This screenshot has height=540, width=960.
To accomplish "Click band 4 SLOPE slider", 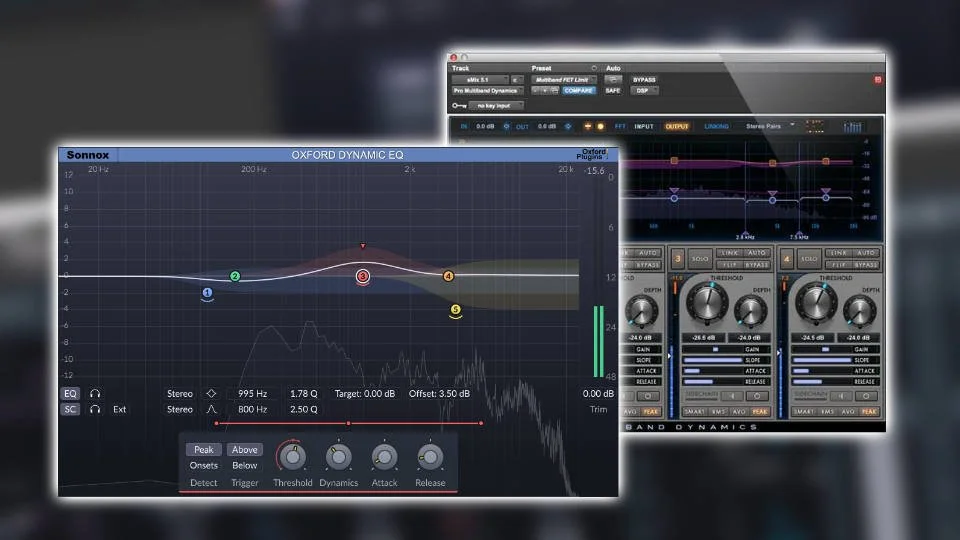I will 835,360.
